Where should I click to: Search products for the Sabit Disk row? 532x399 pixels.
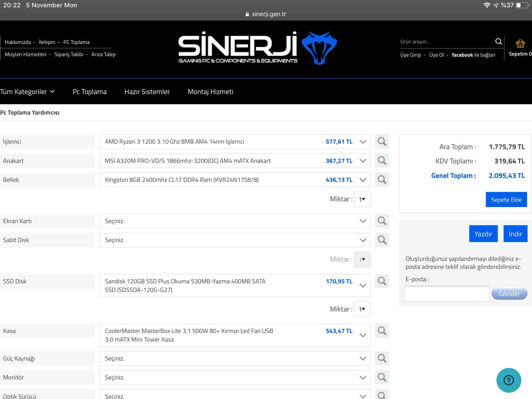pos(382,240)
